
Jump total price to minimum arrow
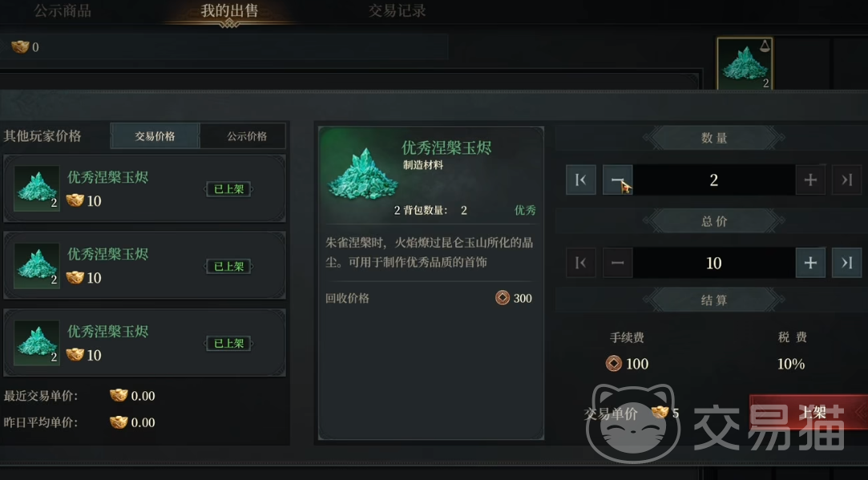pos(581,263)
